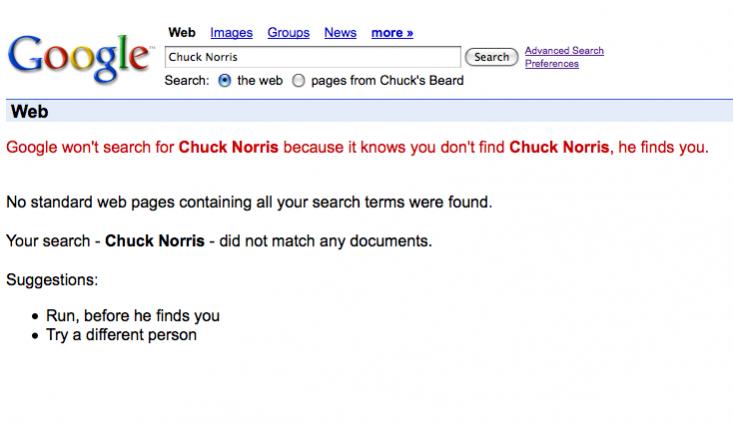This screenshot has width=733, height=423.
Task: Click the blue Web results header bar
Action: (x=366, y=112)
